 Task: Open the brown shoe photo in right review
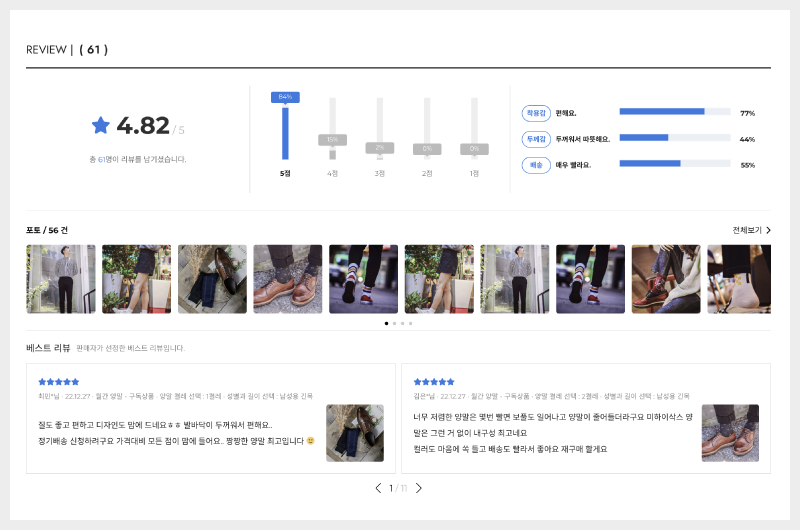[730, 433]
